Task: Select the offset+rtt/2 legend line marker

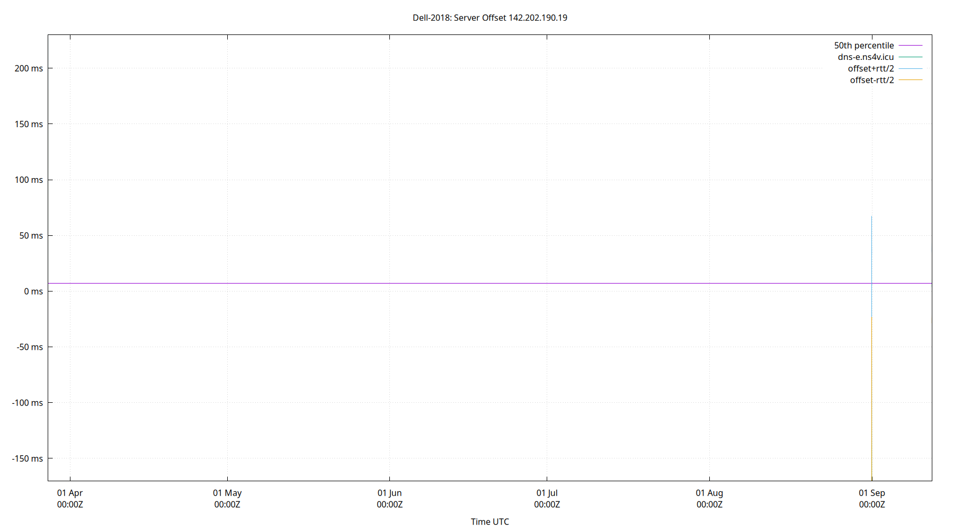Action: pos(911,68)
